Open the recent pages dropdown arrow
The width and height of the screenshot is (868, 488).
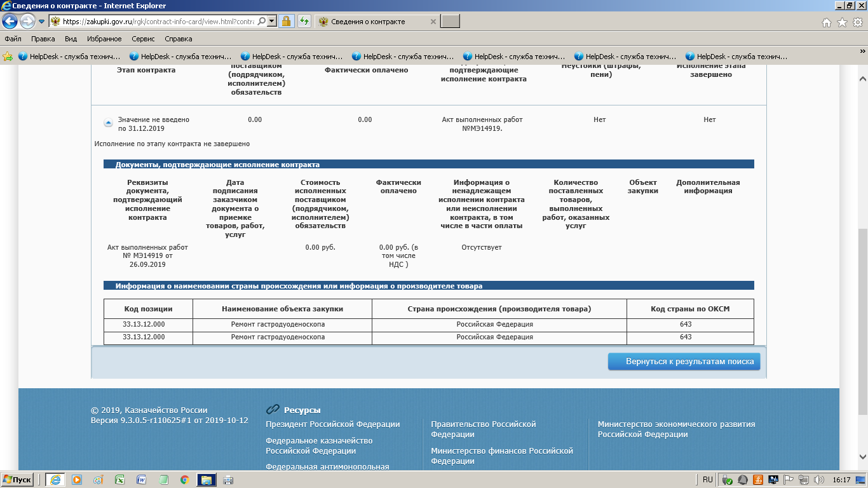[x=41, y=22]
